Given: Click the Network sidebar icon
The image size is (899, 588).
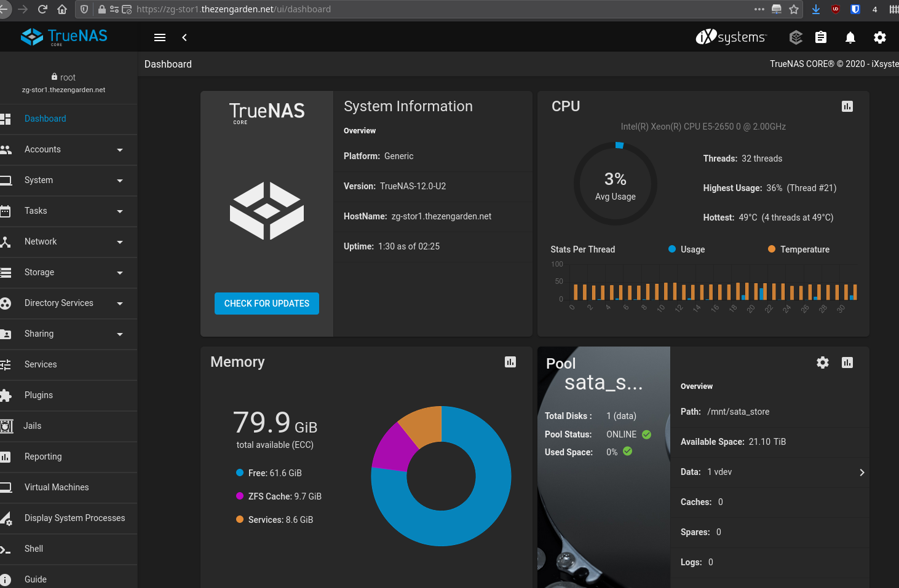Looking at the screenshot, I should 6,242.
